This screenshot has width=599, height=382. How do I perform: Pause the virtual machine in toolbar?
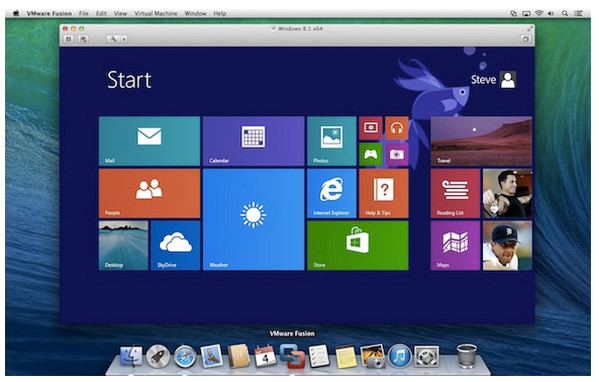[x=69, y=39]
